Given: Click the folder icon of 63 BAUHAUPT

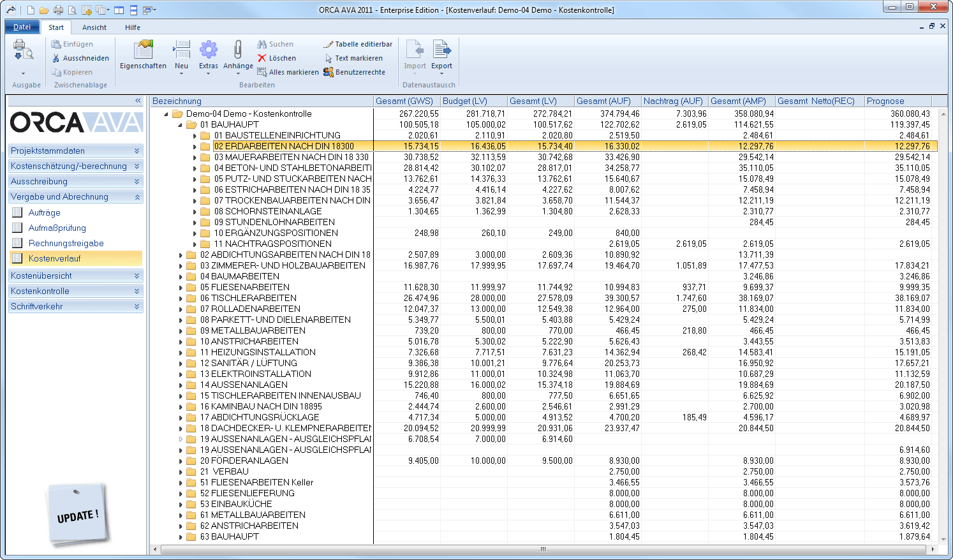Looking at the screenshot, I should coord(191,536).
